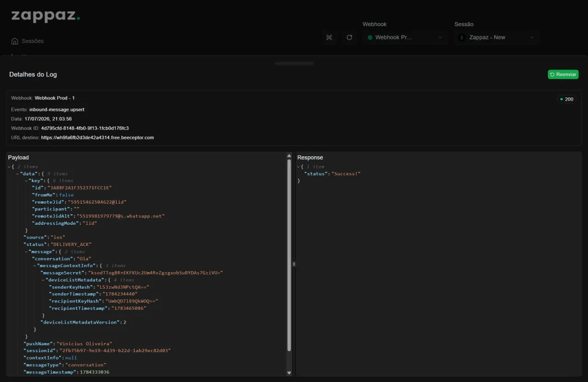Click the payload scrollbar down arrow

coord(289,373)
